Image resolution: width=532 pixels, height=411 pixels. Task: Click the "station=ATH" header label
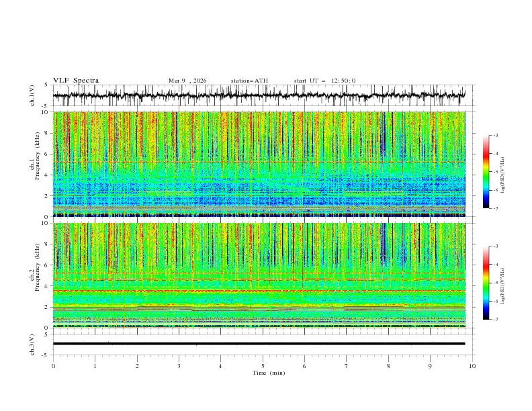coord(249,81)
